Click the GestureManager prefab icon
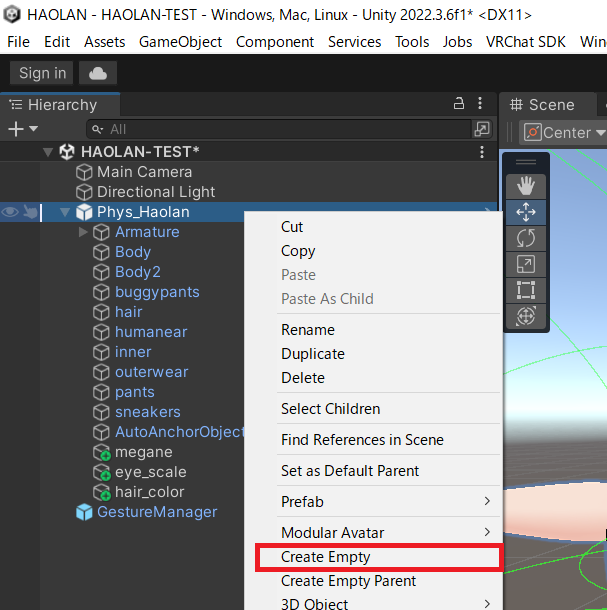 coord(84,512)
